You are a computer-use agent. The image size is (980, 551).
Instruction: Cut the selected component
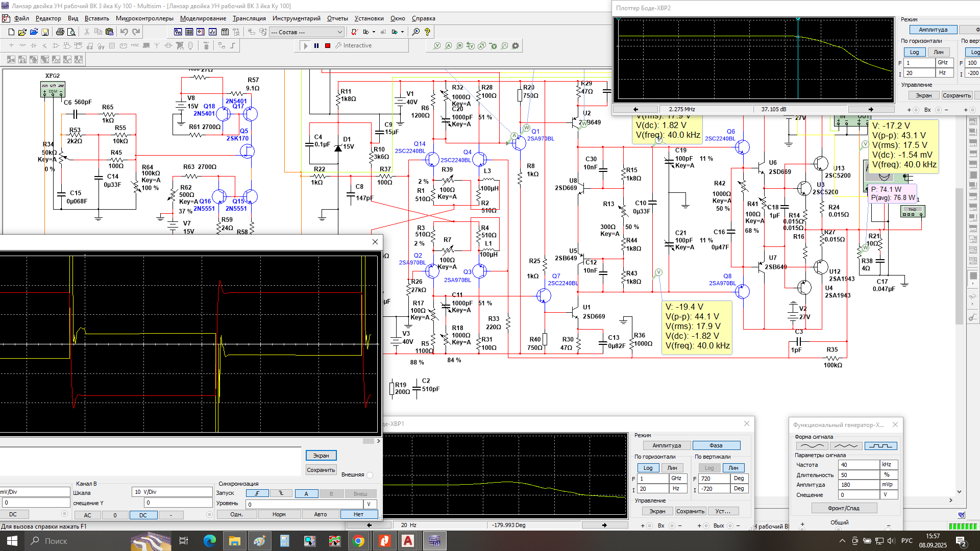[x=87, y=32]
